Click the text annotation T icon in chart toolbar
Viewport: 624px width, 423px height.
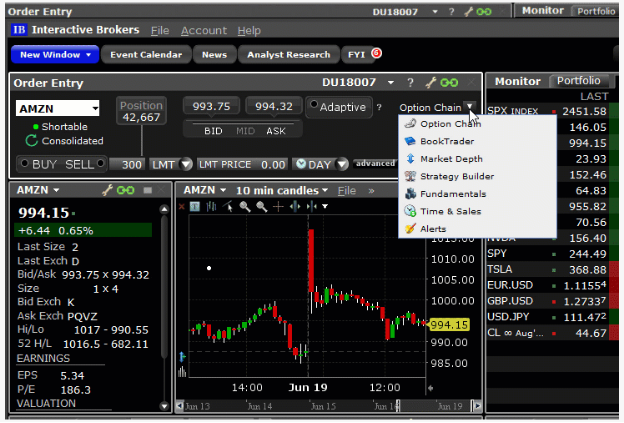click(x=195, y=206)
